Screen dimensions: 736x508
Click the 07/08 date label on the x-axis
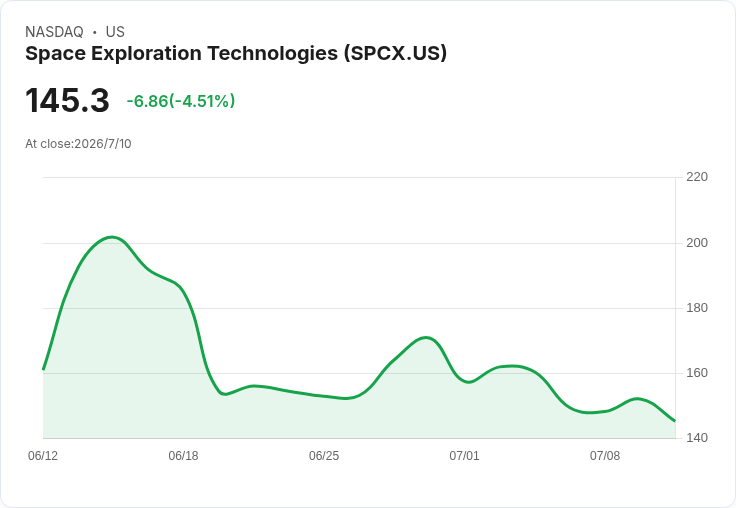[605, 456]
